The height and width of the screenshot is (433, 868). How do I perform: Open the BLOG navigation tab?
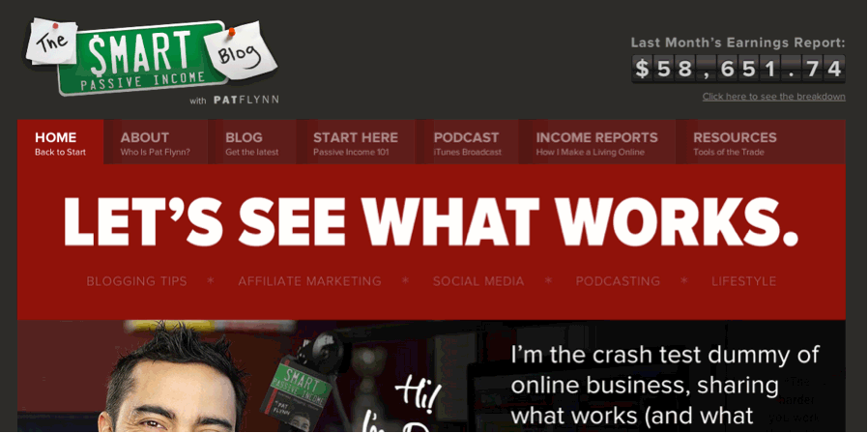(x=252, y=142)
